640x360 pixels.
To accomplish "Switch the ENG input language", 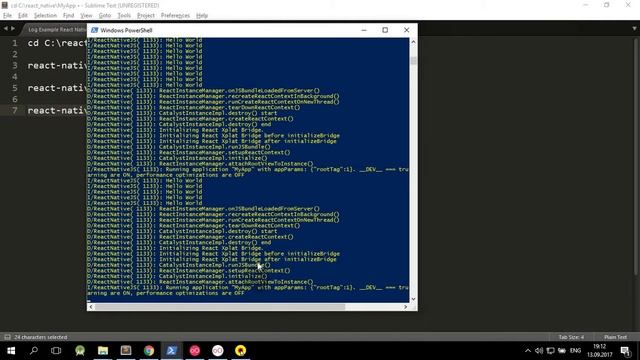I will (x=575, y=351).
